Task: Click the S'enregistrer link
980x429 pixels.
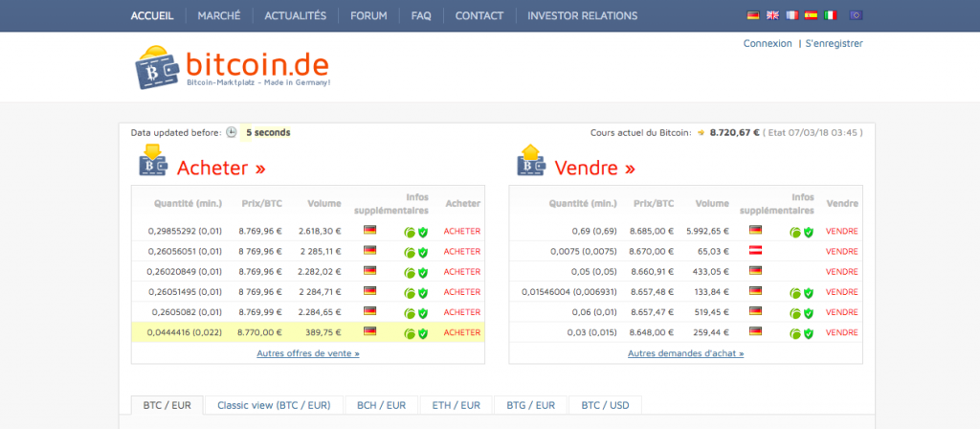Action: point(834,44)
